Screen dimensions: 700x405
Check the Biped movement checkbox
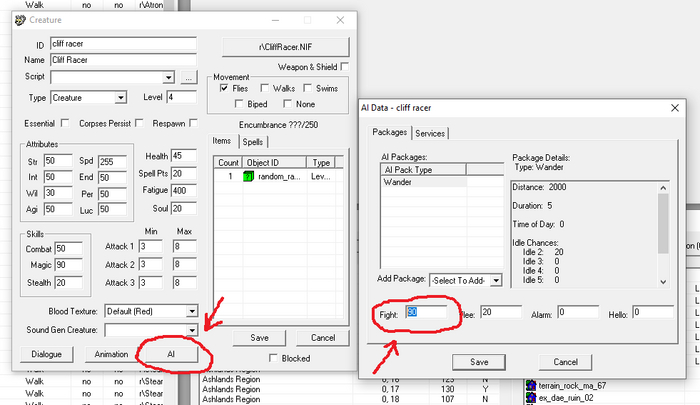(239, 104)
